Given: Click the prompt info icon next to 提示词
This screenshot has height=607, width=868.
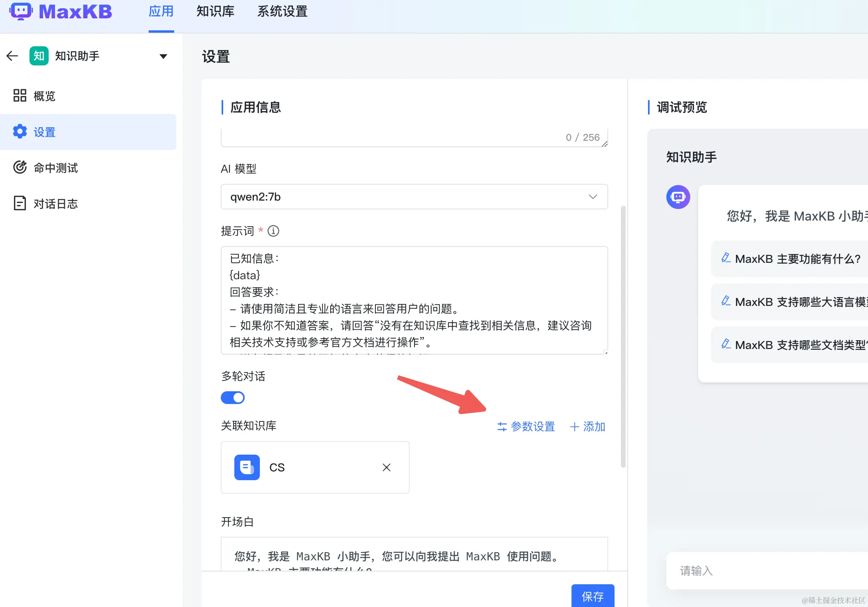Looking at the screenshot, I should coord(273,231).
